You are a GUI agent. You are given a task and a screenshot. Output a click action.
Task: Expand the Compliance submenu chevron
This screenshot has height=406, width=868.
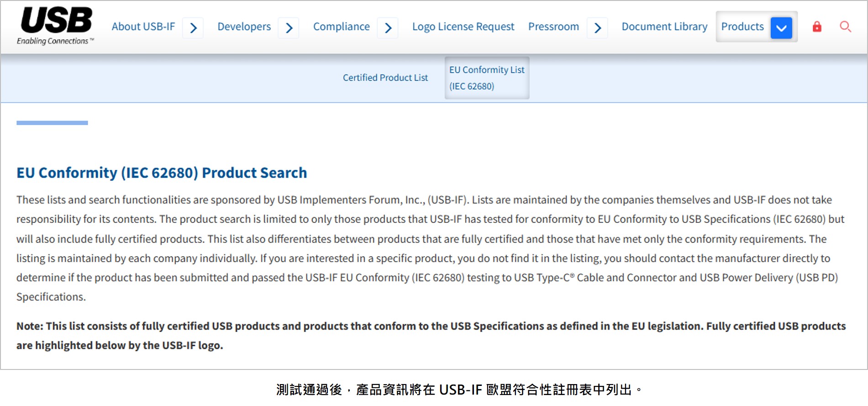388,28
